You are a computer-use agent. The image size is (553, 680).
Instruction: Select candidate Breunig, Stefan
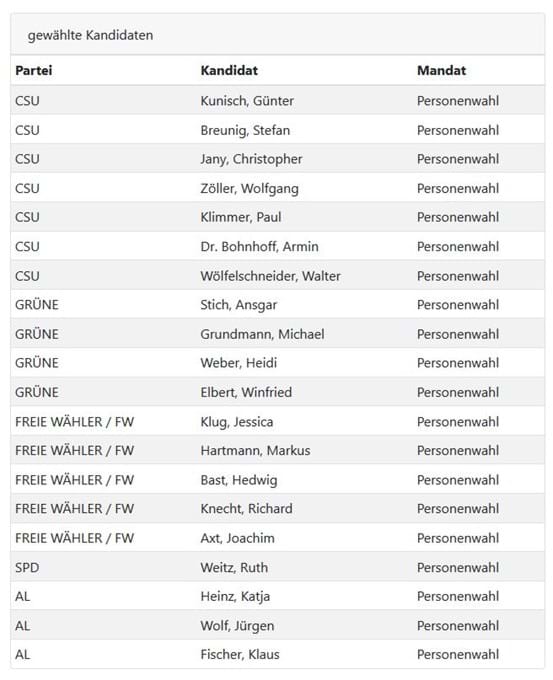[x=245, y=130]
